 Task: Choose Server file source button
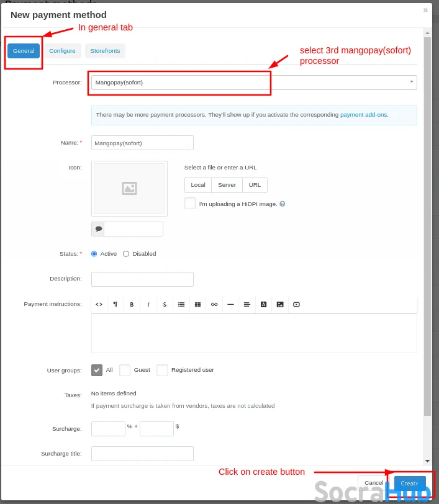[227, 185]
